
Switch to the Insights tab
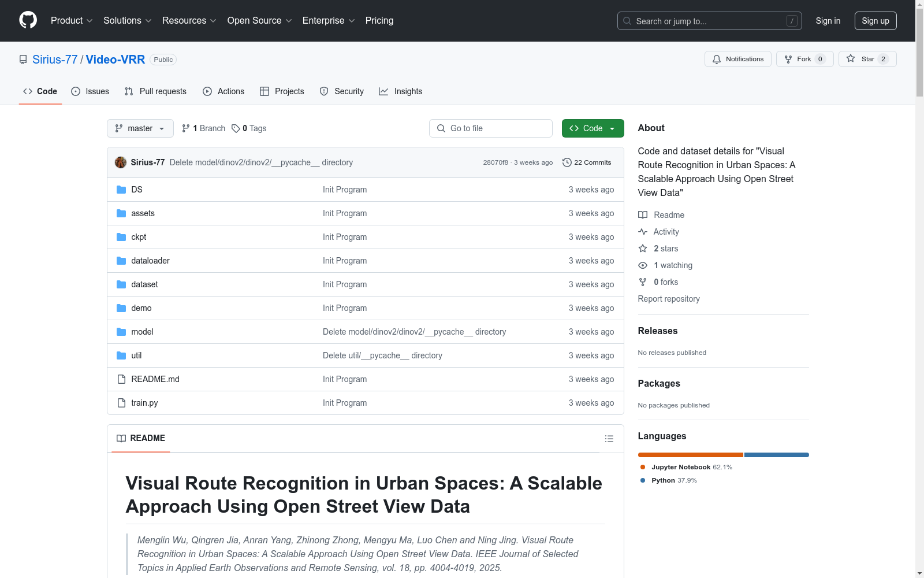401,91
